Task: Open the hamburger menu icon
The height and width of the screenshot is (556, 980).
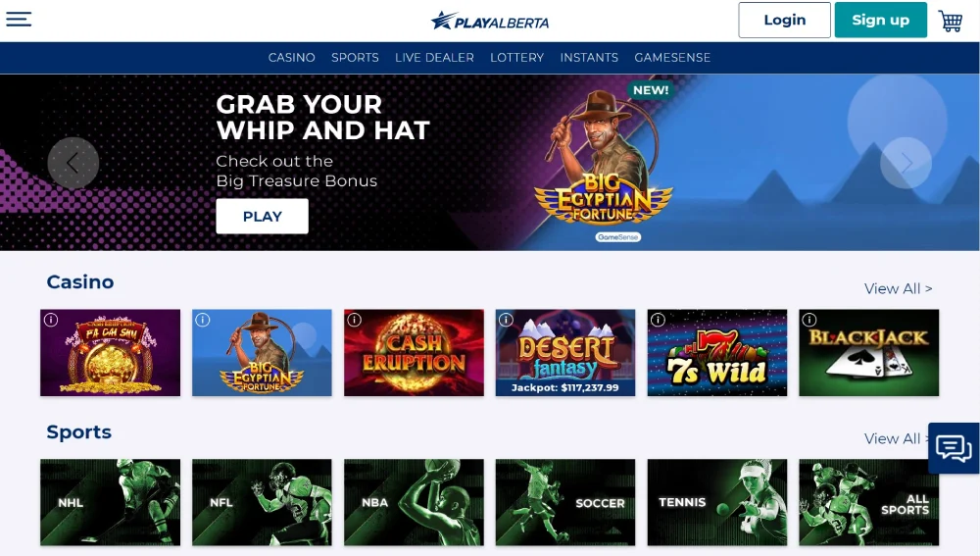Action: (19, 19)
